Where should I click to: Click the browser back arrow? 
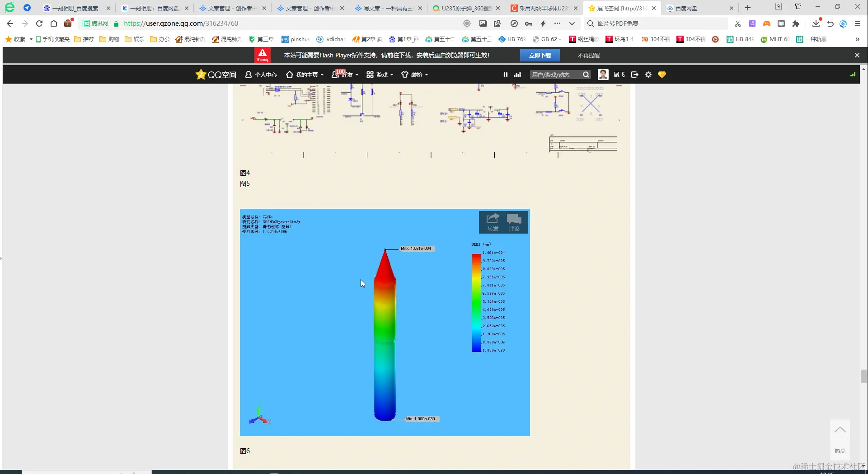pyautogui.click(x=10, y=23)
